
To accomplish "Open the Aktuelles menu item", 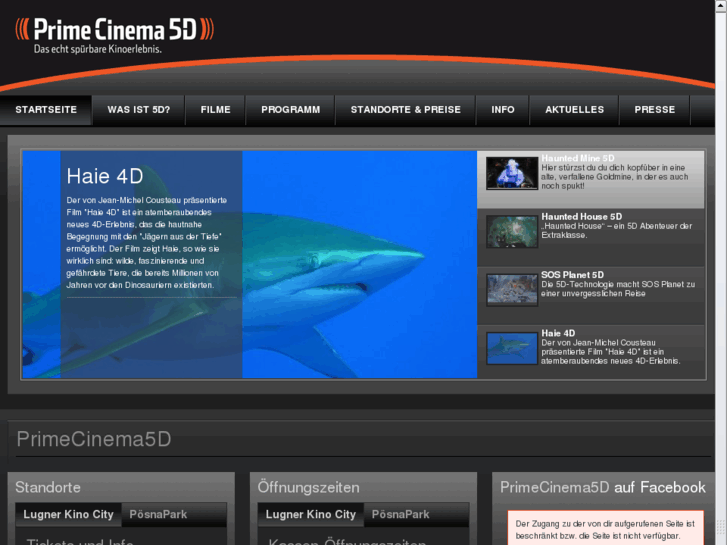I will point(574,110).
